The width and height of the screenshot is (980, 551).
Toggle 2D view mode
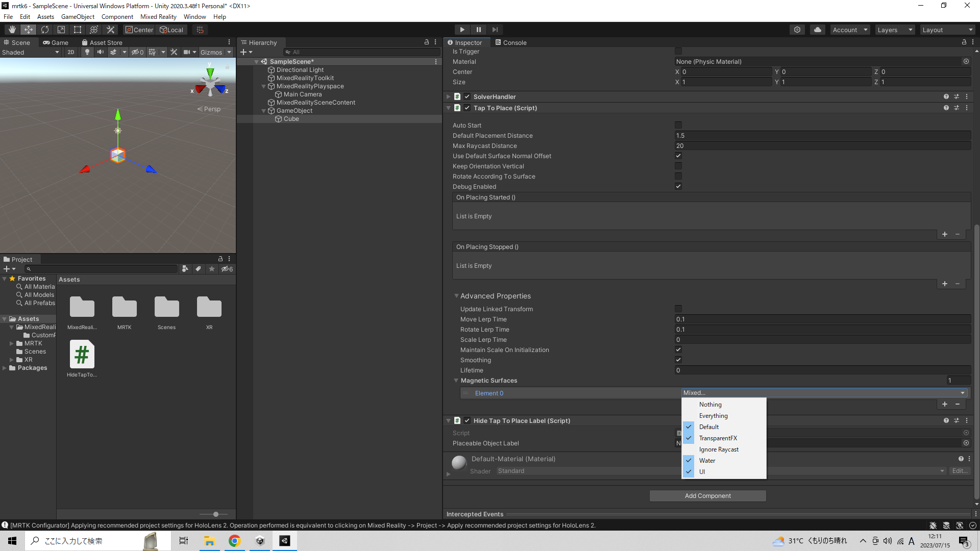71,52
